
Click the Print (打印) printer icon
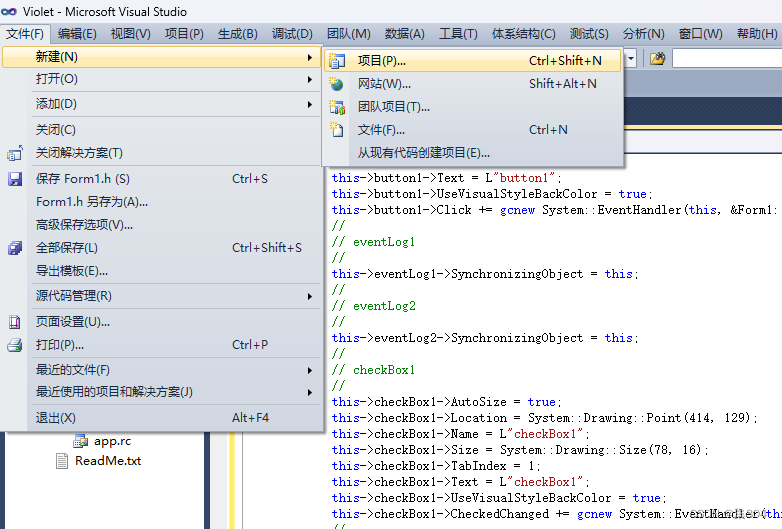coord(15,345)
